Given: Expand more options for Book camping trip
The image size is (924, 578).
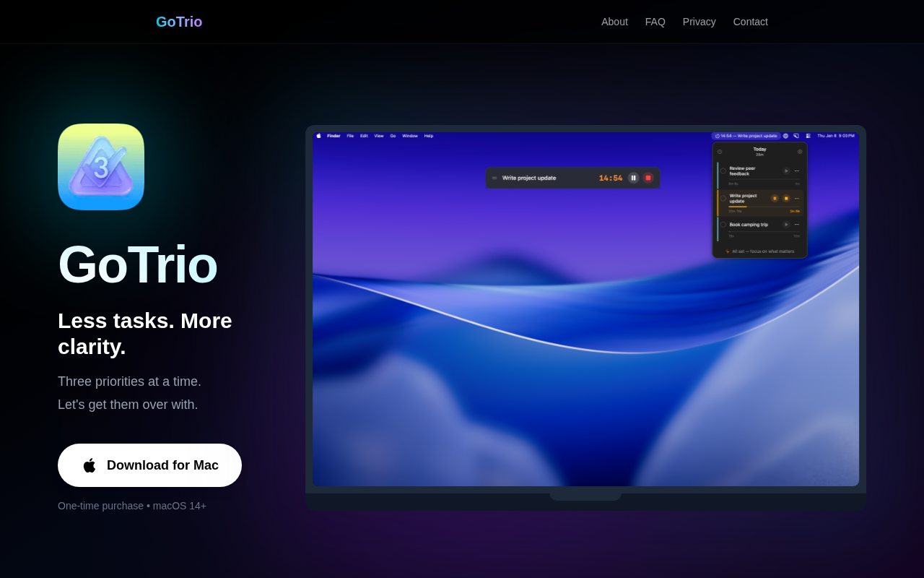Looking at the screenshot, I should pyautogui.click(x=797, y=225).
